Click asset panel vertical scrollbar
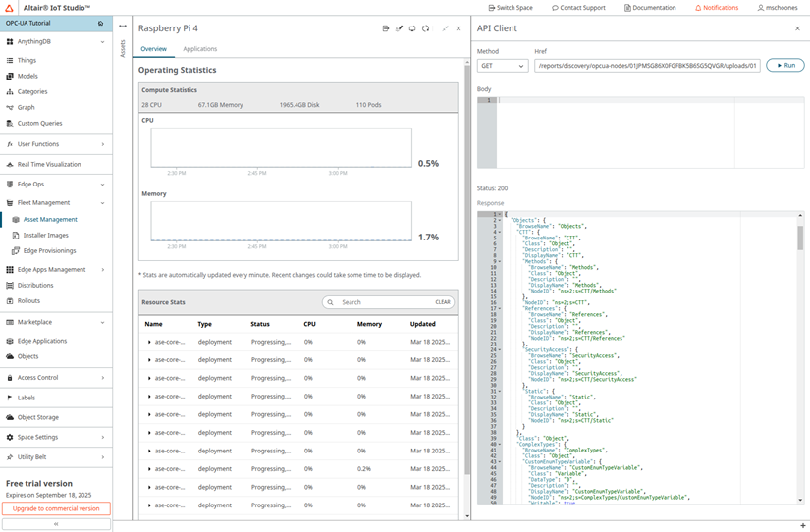The height and width of the screenshot is (532, 810). (467, 269)
